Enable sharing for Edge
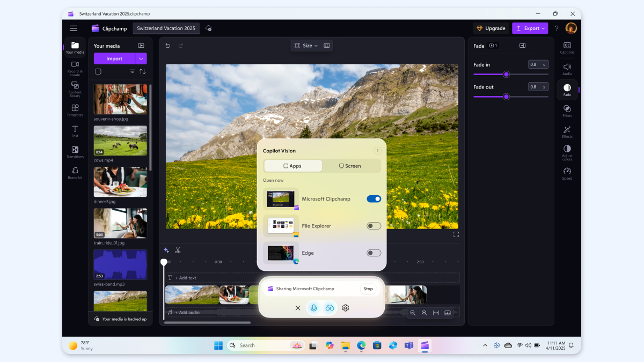 click(374, 253)
